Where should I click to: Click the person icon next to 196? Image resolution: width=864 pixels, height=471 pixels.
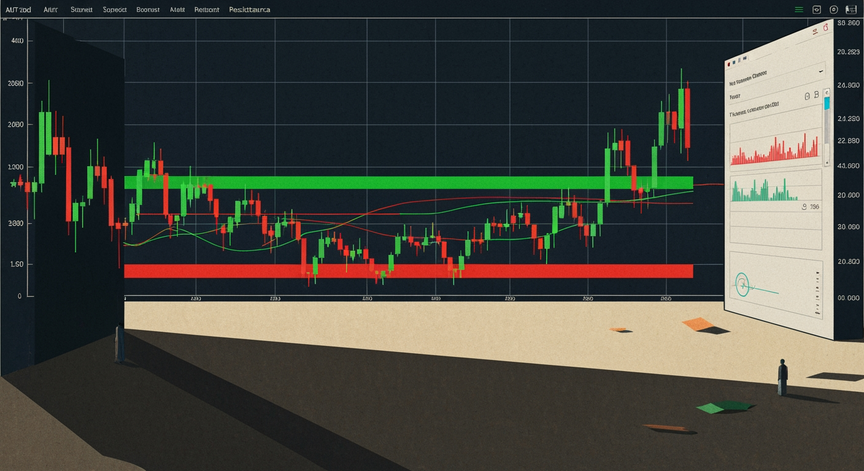pyautogui.click(x=805, y=207)
